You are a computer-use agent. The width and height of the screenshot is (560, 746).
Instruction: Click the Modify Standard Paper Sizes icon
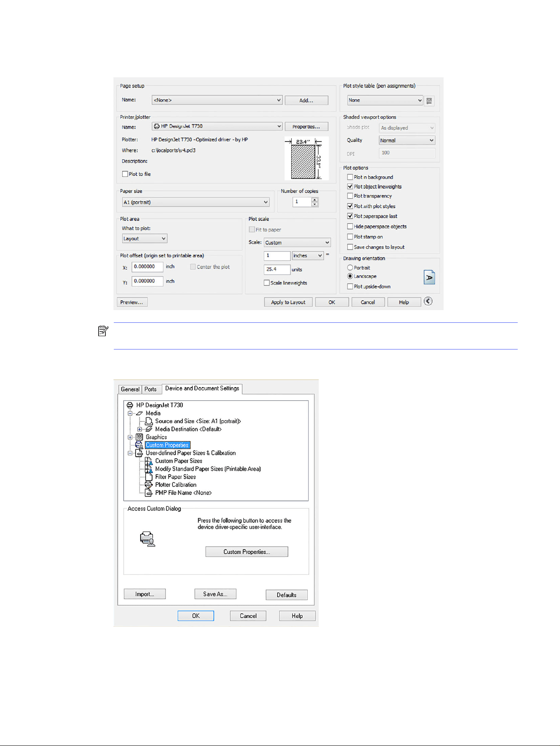point(149,469)
